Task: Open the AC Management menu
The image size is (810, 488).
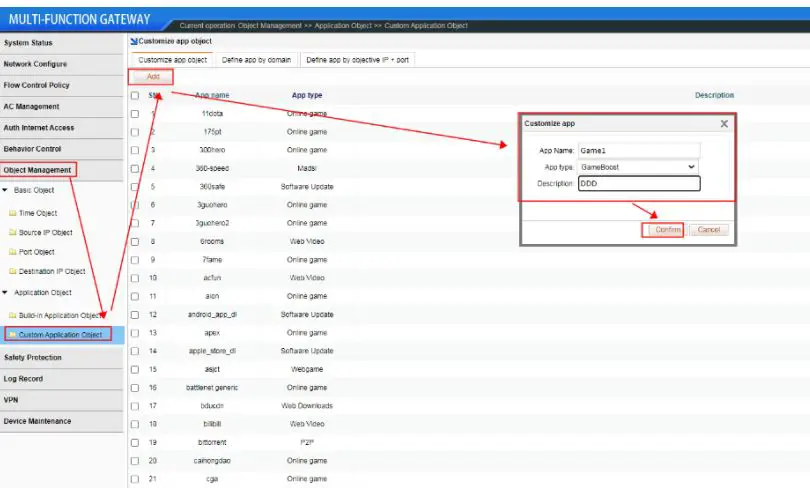Action: point(61,106)
